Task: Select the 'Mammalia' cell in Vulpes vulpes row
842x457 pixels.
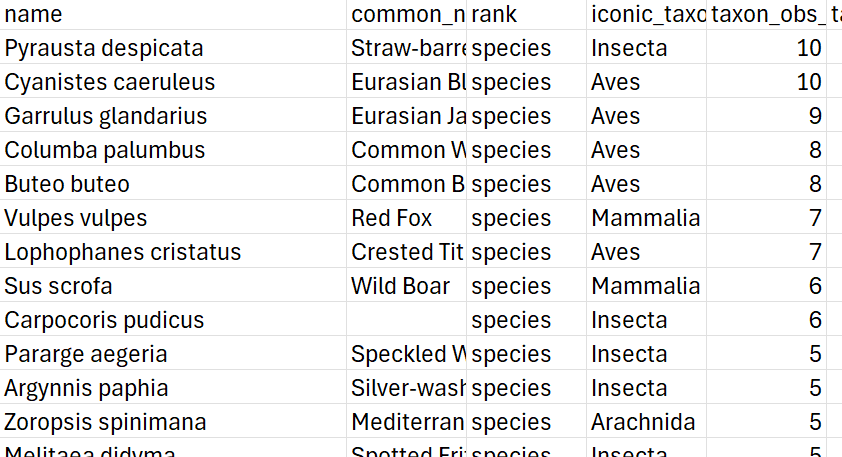Action: [645, 218]
